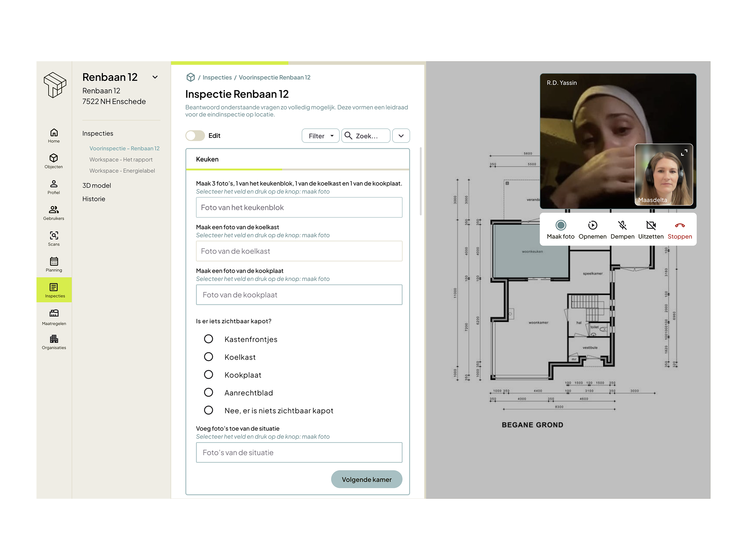Select the Foto van de koelkast field
The height and width of the screenshot is (560, 747).
(299, 251)
